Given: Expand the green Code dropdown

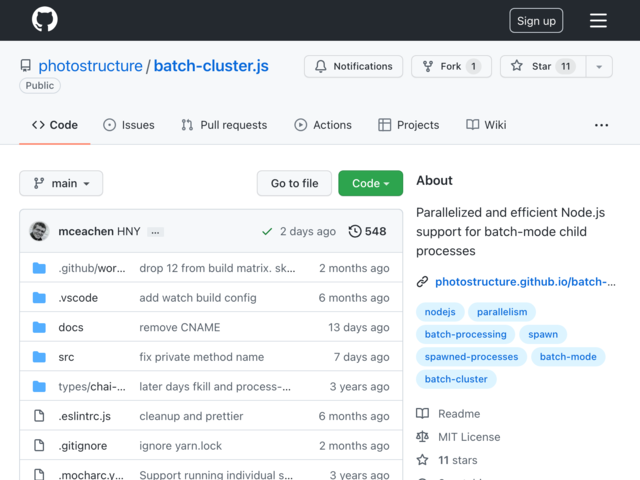Looking at the screenshot, I should 371,183.
